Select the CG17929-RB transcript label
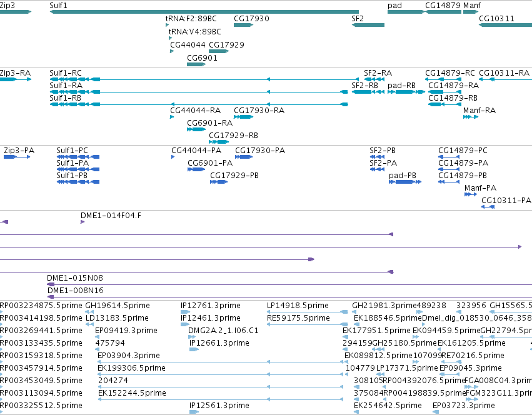The width and height of the screenshot is (532, 415). 233,136
